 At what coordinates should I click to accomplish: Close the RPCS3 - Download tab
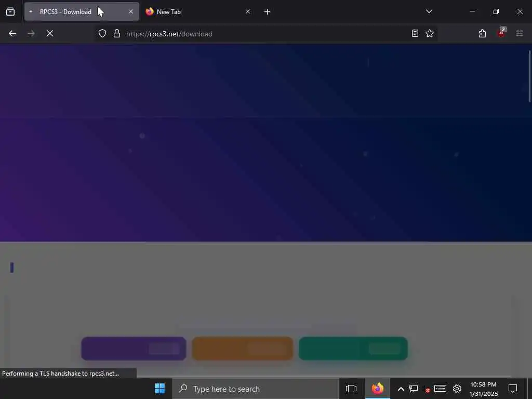point(131,12)
